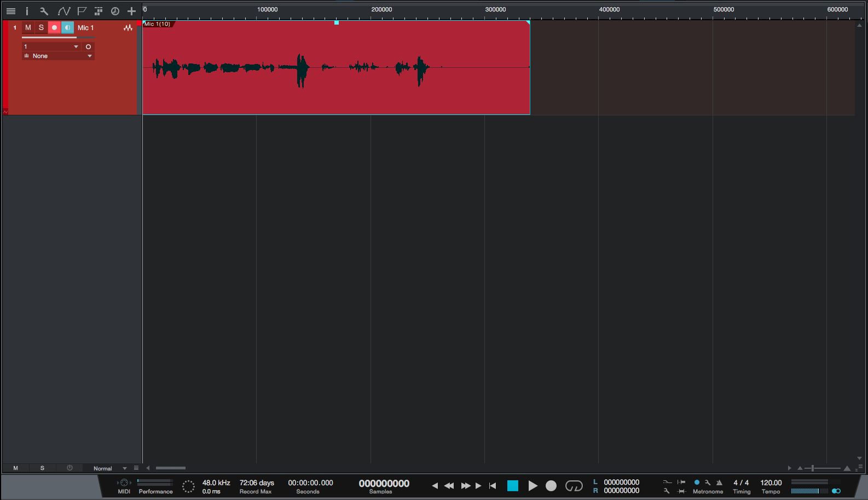This screenshot has width=868, height=500.
Task: Click the double-arrow fast forward button
Action: click(x=466, y=486)
